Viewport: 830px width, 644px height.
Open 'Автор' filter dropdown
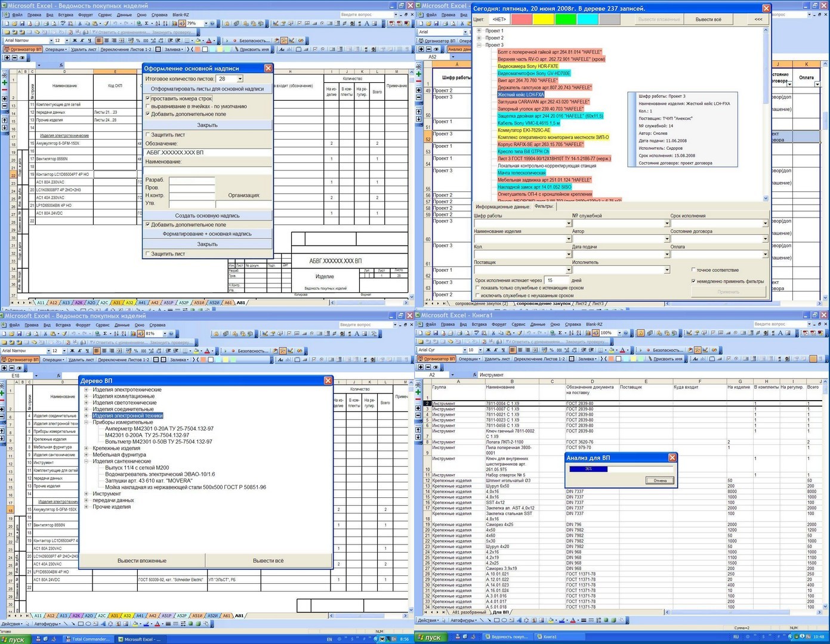tap(667, 239)
